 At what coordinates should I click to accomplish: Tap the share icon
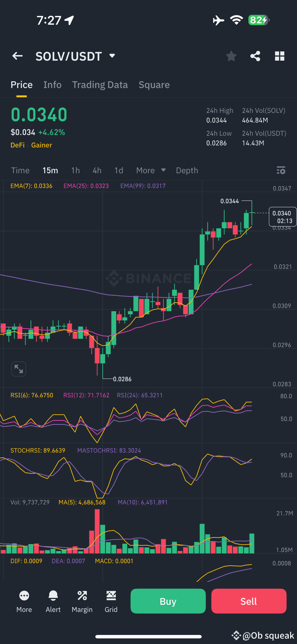[255, 56]
